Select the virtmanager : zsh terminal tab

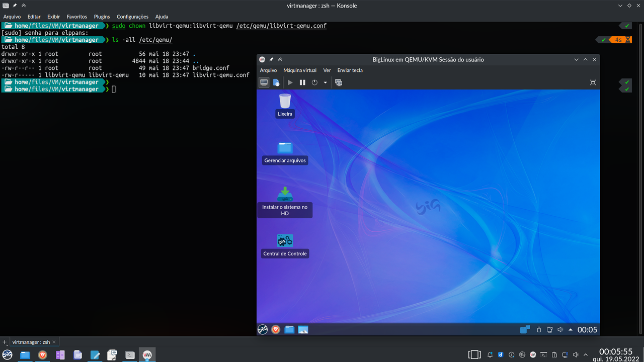pyautogui.click(x=30, y=342)
